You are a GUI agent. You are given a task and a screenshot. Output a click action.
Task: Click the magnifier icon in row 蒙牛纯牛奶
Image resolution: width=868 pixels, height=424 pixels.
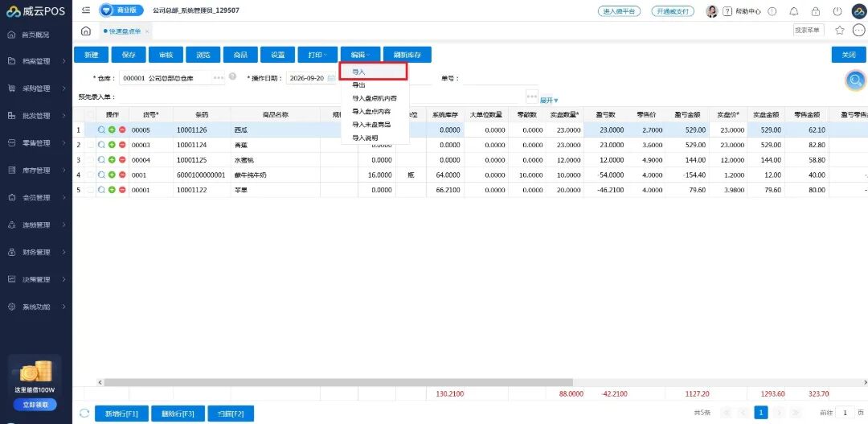[x=101, y=175]
